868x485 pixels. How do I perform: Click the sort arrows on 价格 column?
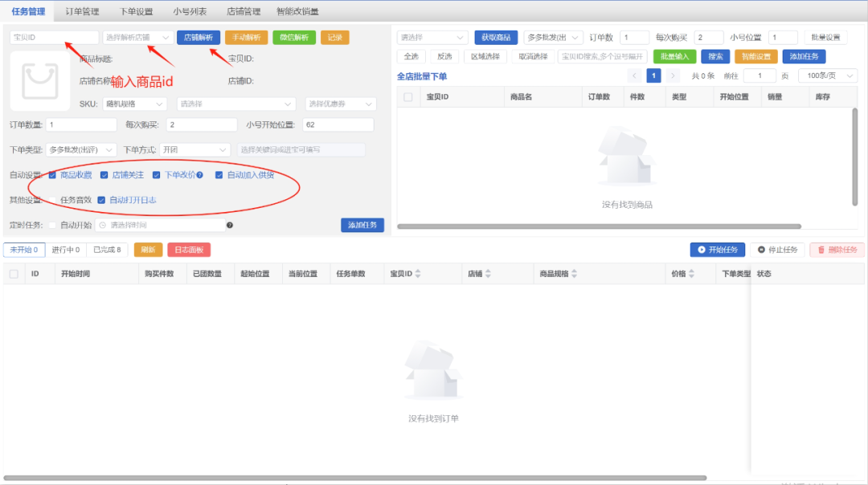click(691, 274)
